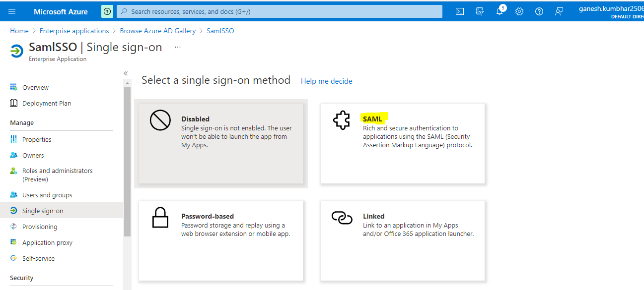Click the Linked chain icon
The width and height of the screenshot is (644, 290).
(342, 218)
